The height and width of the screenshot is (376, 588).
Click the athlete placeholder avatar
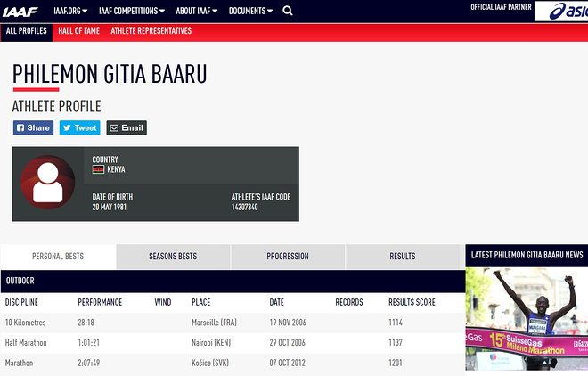tap(47, 184)
